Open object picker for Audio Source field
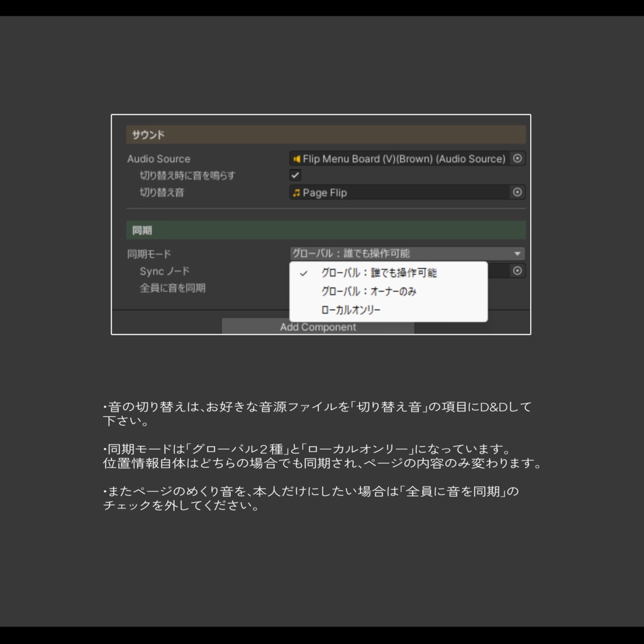Viewport: 644px width, 644px height. (x=517, y=158)
